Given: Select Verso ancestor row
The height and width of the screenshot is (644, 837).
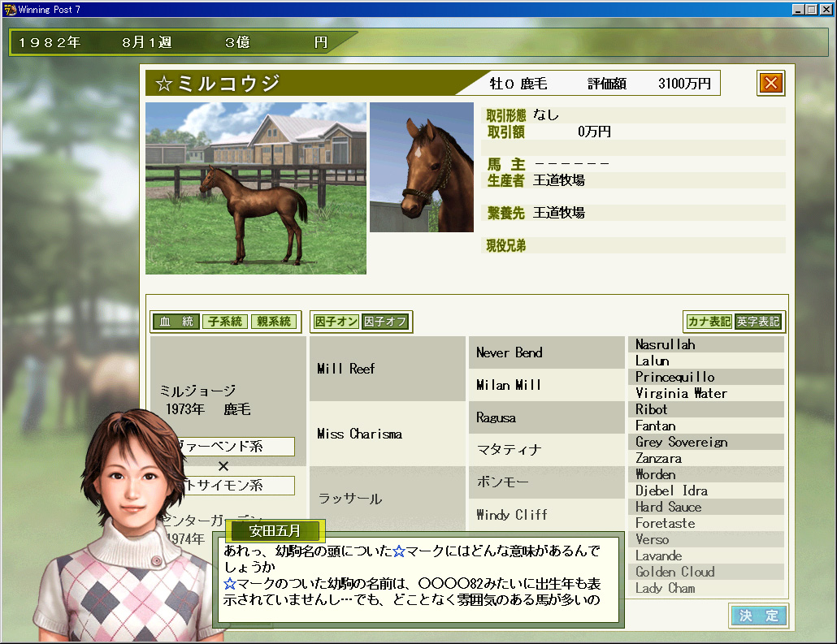Looking at the screenshot, I should coord(706,539).
